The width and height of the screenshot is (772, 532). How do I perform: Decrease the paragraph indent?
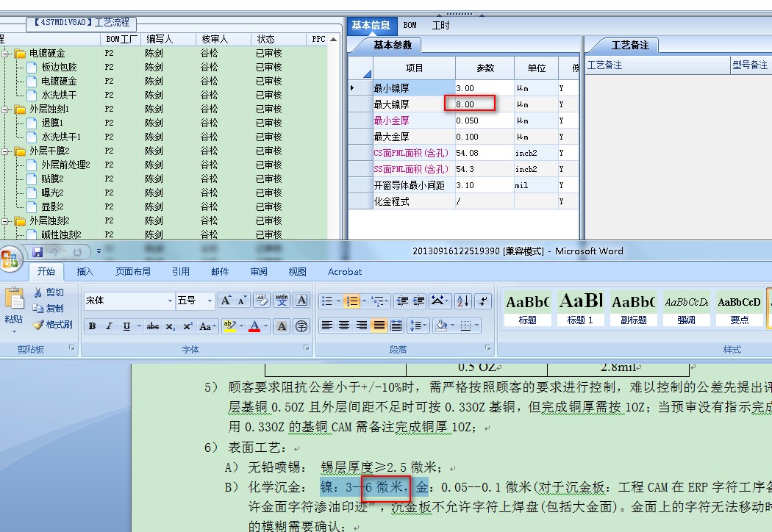pos(402,301)
